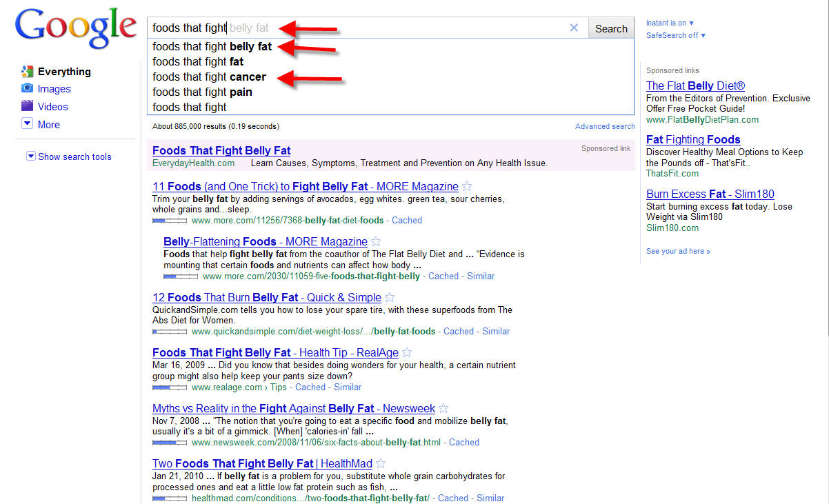Open the SafeSearch off dropdown
The width and height of the screenshot is (829, 504).
tap(675, 35)
